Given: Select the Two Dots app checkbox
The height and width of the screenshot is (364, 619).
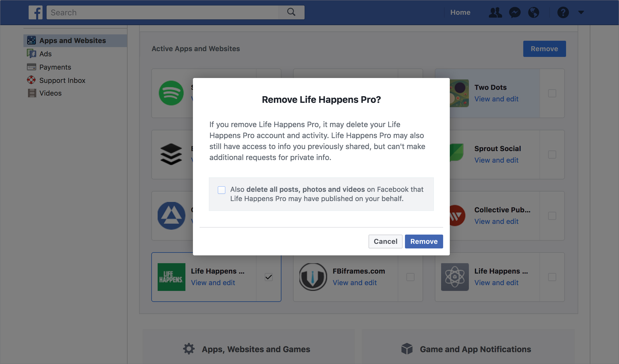Looking at the screenshot, I should point(552,93).
